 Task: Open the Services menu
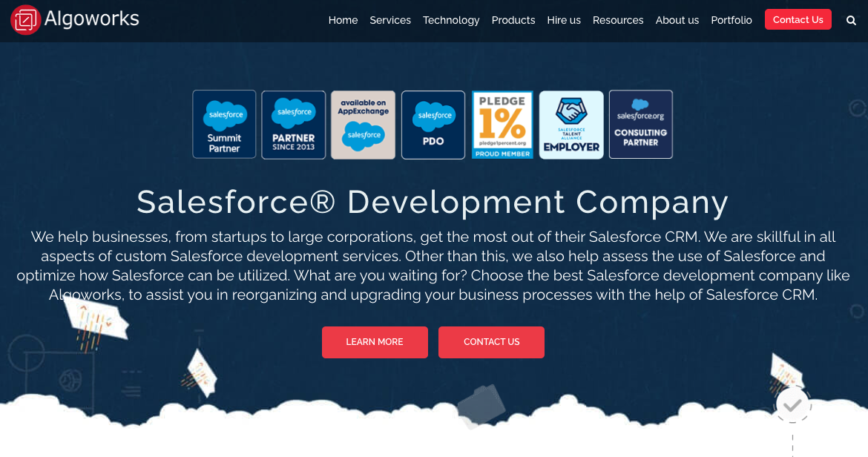point(390,21)
